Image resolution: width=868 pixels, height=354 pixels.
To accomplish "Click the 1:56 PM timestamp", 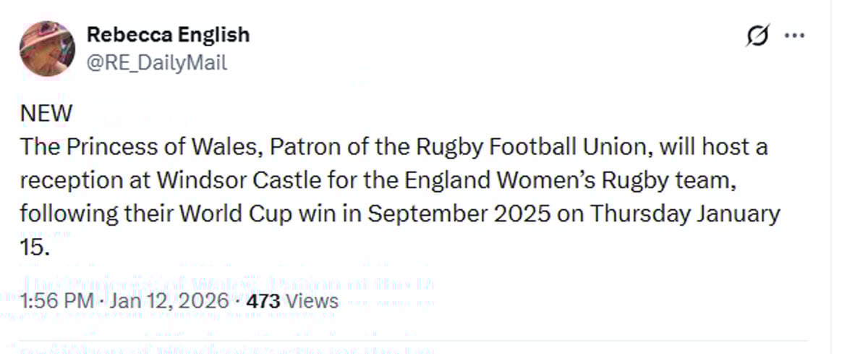I will coord(55,300).
